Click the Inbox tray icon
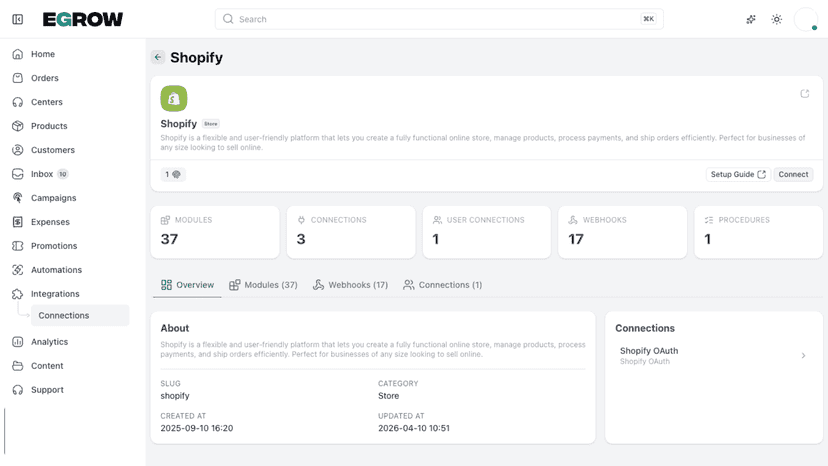Image resolution: width=828 pixels, height=466 pixels. [17, 174]
